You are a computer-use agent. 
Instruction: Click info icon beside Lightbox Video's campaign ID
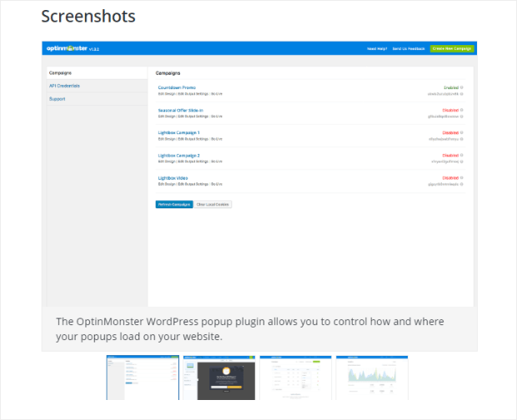(x=462, y=184)
